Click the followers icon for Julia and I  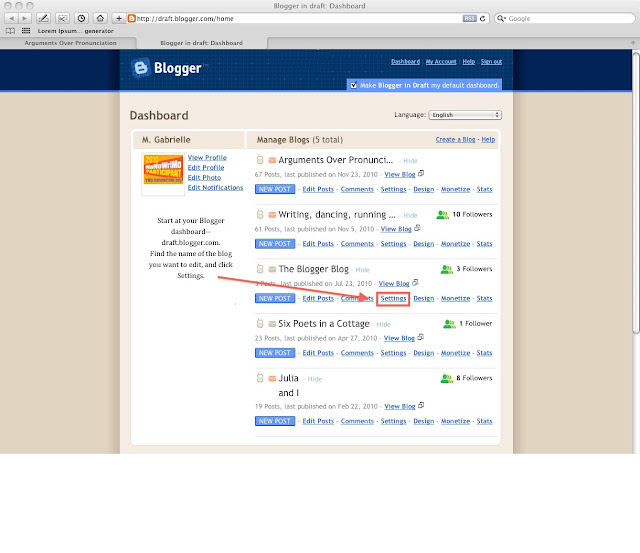point(447,379)
